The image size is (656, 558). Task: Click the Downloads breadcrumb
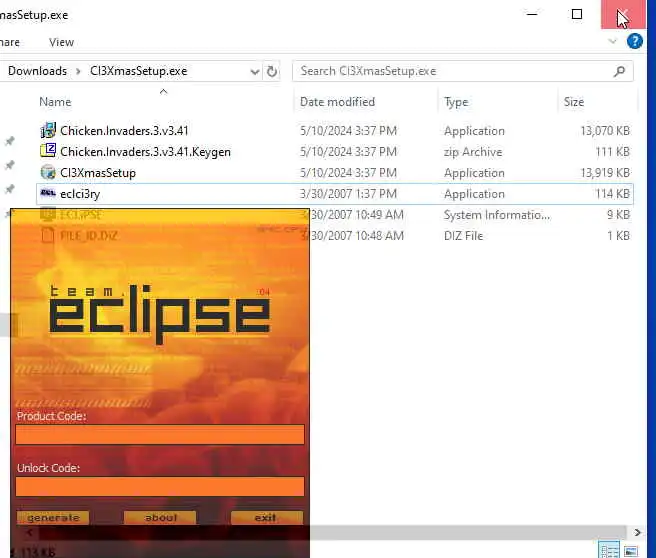[x=37, y=71]
